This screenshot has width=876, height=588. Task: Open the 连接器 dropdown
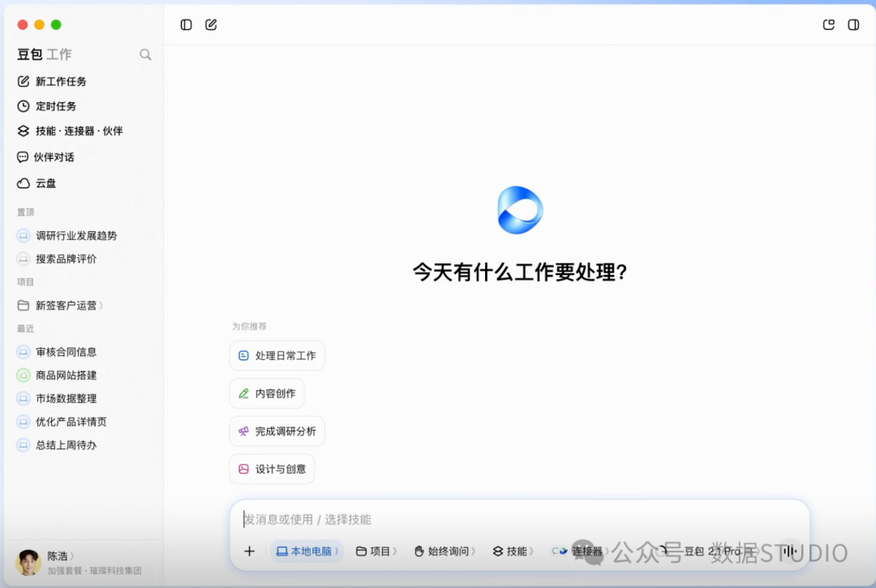580,552
